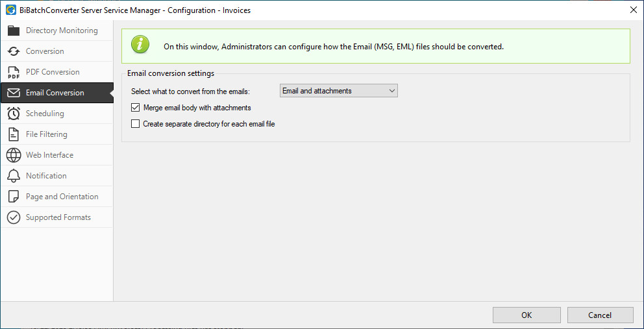Click the Email Conversion envelope icon
This screenshot has width=644, height=329.
pos(14,93)
